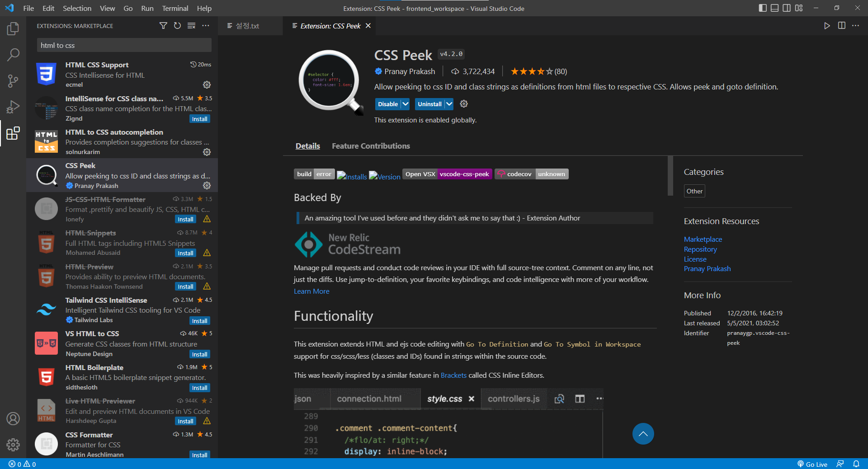Open the Terminal menu

click(x=175, y=8)
